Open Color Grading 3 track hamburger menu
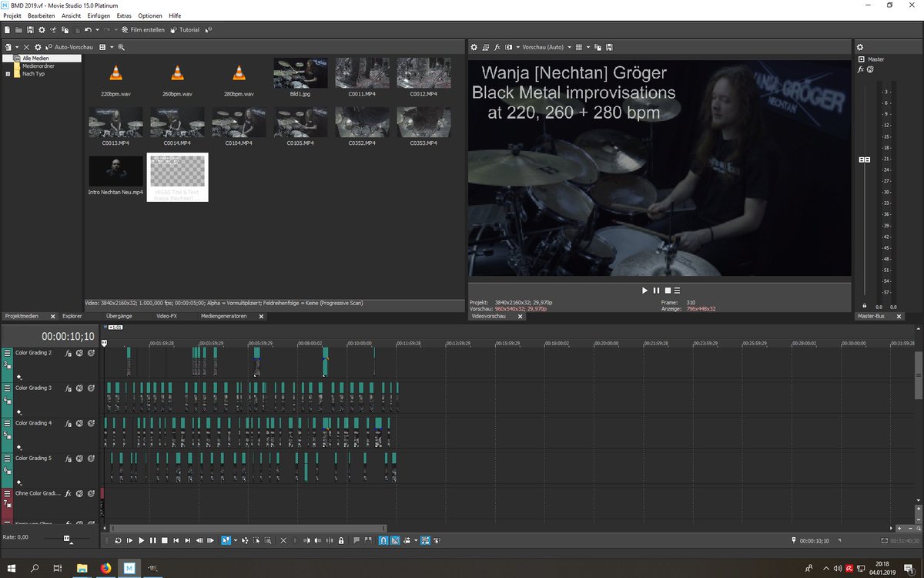This screenshot has height=578, width=924. tap(7, 388)
